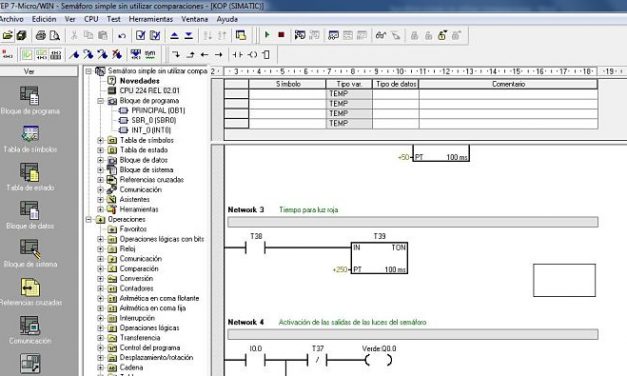Click the red STOP square icon
The height and width of the screenshot is (376, 627).
coord(281,35)
